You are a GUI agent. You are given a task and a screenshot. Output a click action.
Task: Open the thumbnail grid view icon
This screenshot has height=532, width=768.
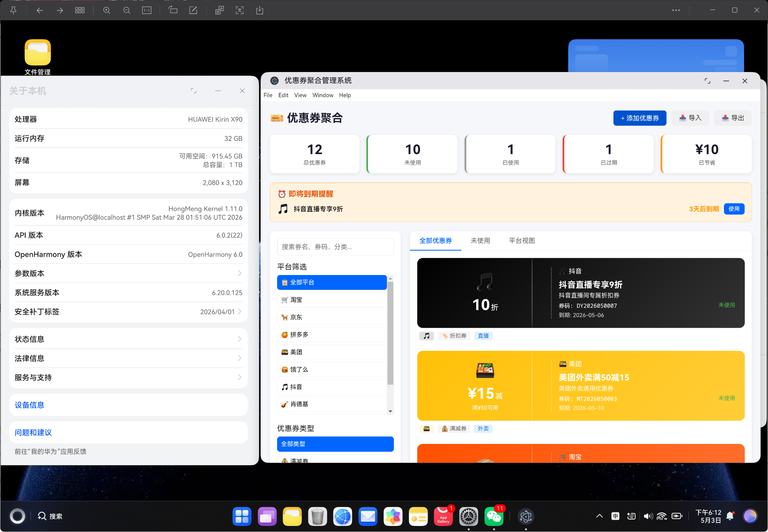click(80, 10)
